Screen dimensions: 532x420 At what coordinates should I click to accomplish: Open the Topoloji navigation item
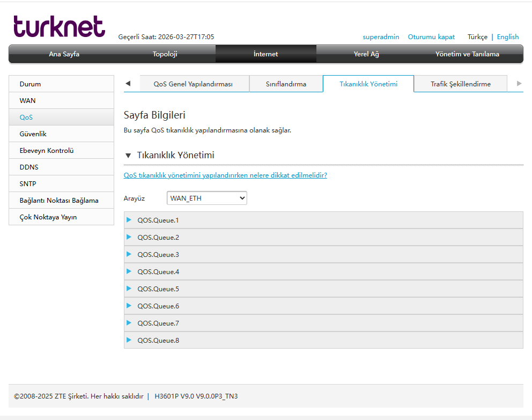tap(165, 54)
